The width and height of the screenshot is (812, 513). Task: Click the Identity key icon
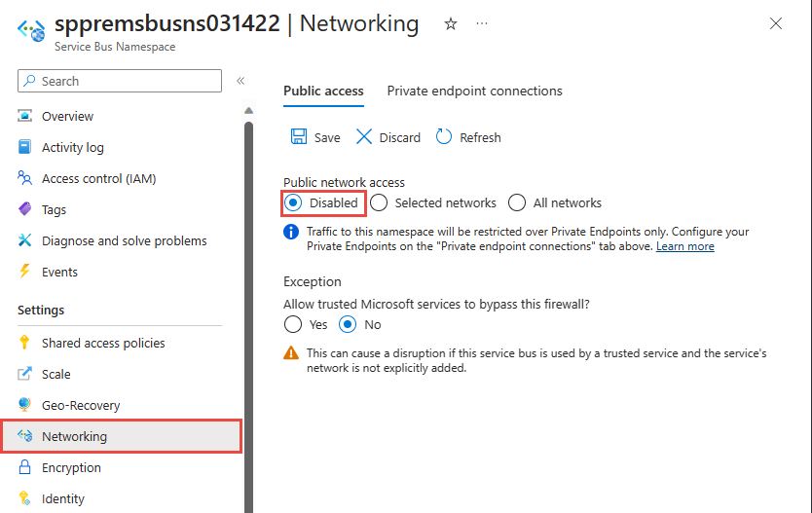coord(24,498)
